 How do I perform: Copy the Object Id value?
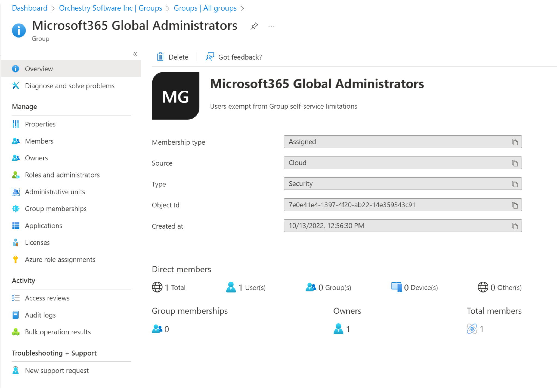pyautogui.click(x=515, y=205)
